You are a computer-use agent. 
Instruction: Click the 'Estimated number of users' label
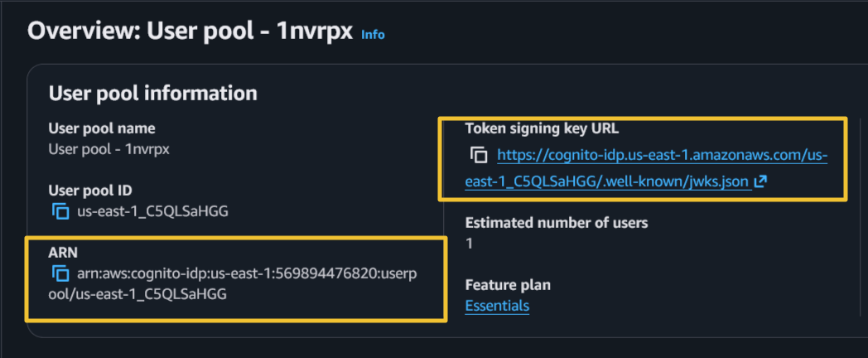[556, 222]
